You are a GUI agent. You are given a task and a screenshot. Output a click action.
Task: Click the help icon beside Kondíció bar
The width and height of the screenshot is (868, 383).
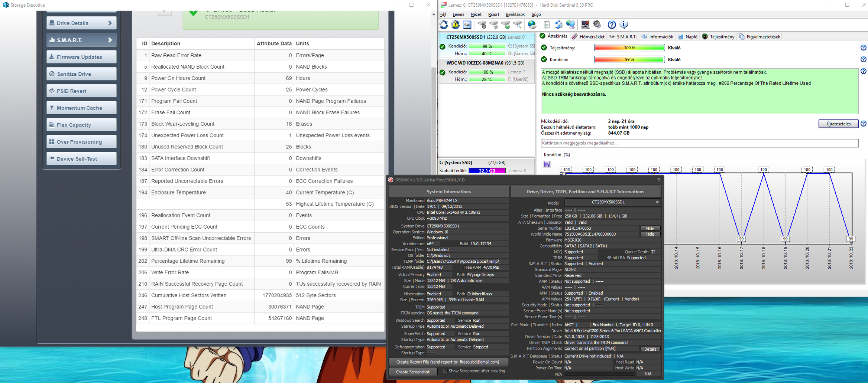tap(864, 59)
